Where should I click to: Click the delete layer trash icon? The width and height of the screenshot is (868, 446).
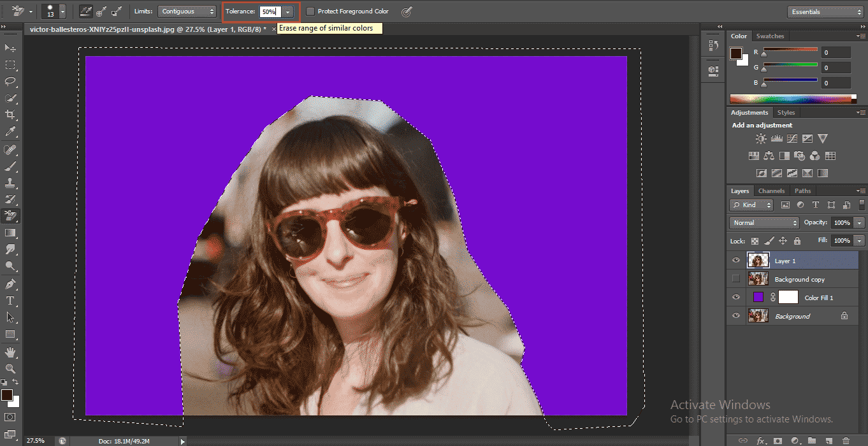(845, 440)
